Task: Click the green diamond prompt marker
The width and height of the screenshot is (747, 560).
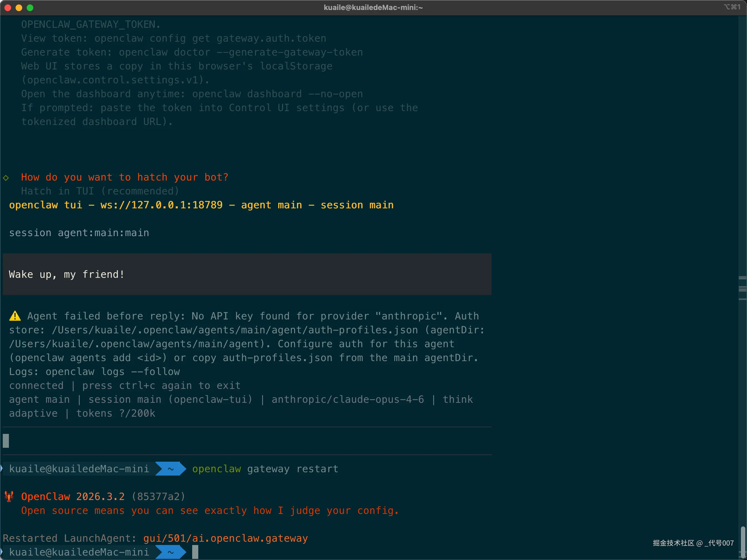Action: [6, 178]
